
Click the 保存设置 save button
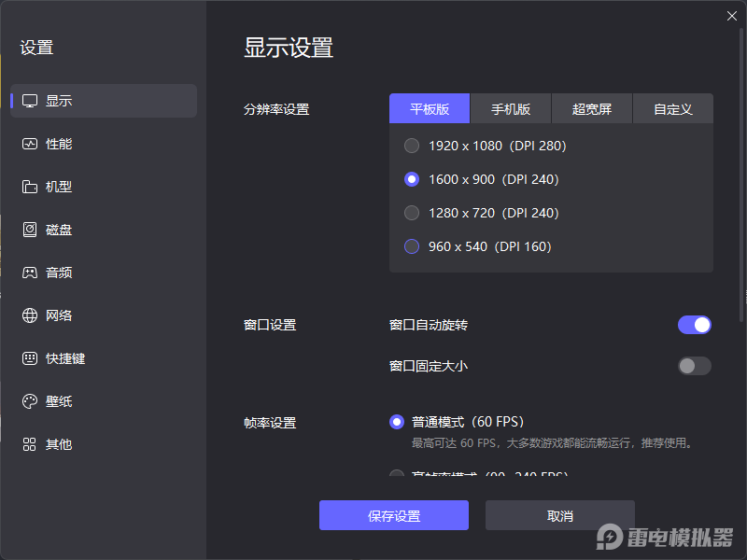[393, 515]
